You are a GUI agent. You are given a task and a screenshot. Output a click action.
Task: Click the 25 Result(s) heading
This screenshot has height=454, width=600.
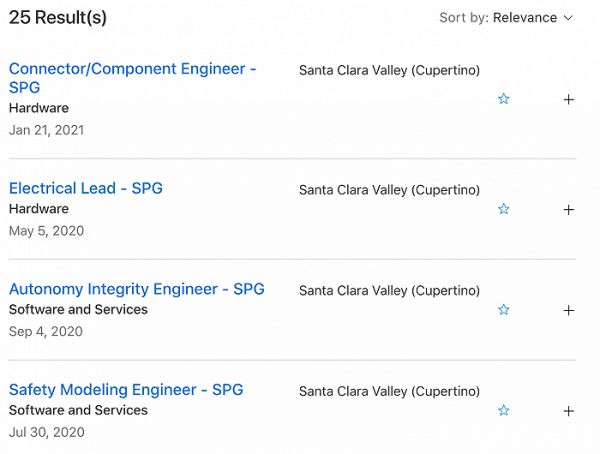58,18
